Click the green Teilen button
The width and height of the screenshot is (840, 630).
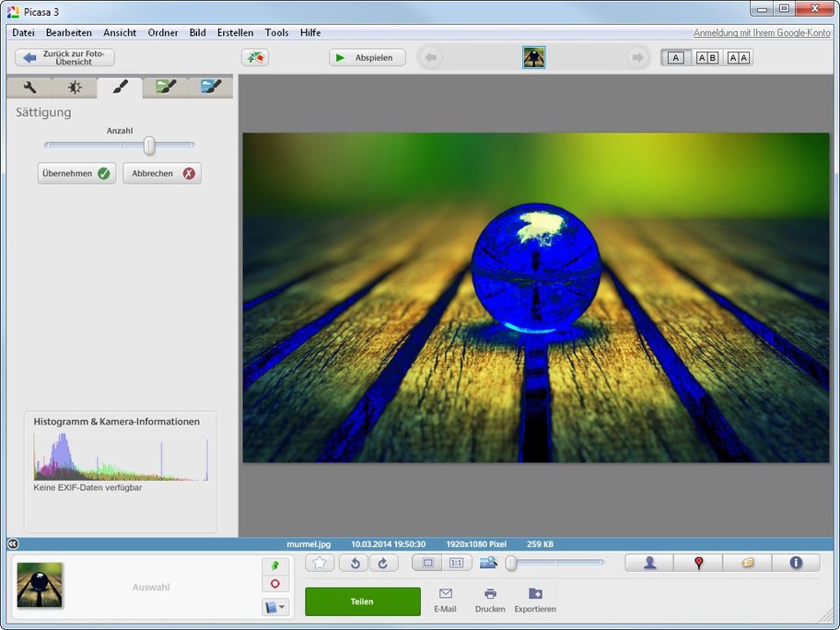tap(363, 601)
